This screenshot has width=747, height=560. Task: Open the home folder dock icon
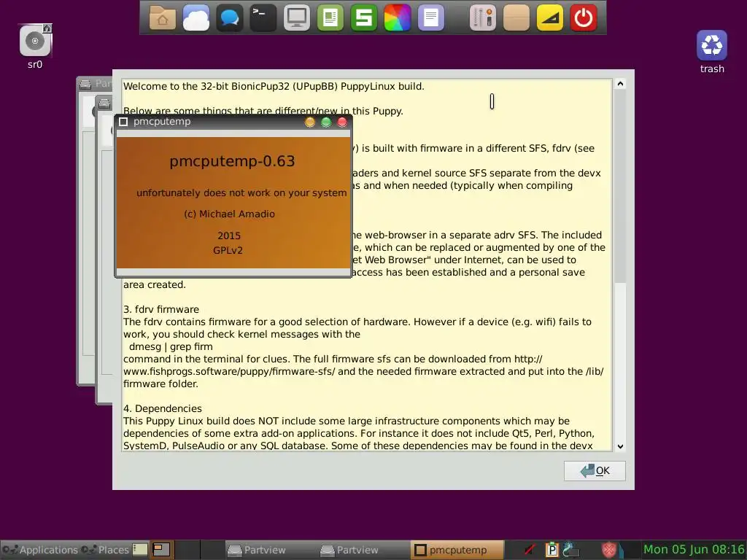pos(163,18)
